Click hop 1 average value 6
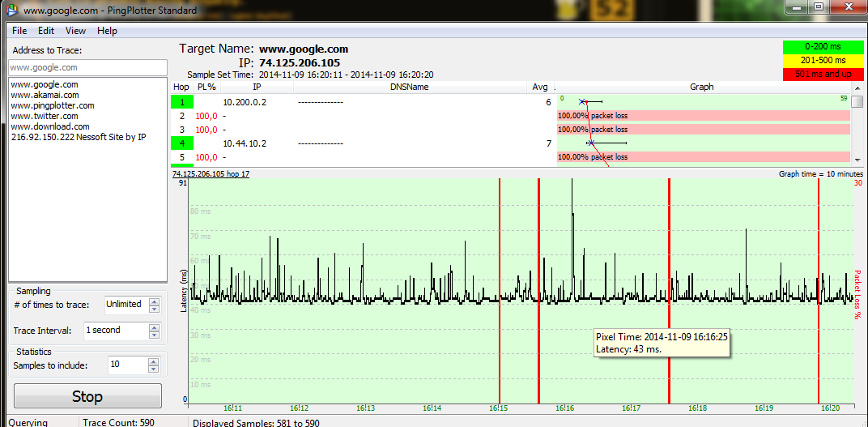Image resolution: width=868 pixels, height=427 pixels. [547, 102]
